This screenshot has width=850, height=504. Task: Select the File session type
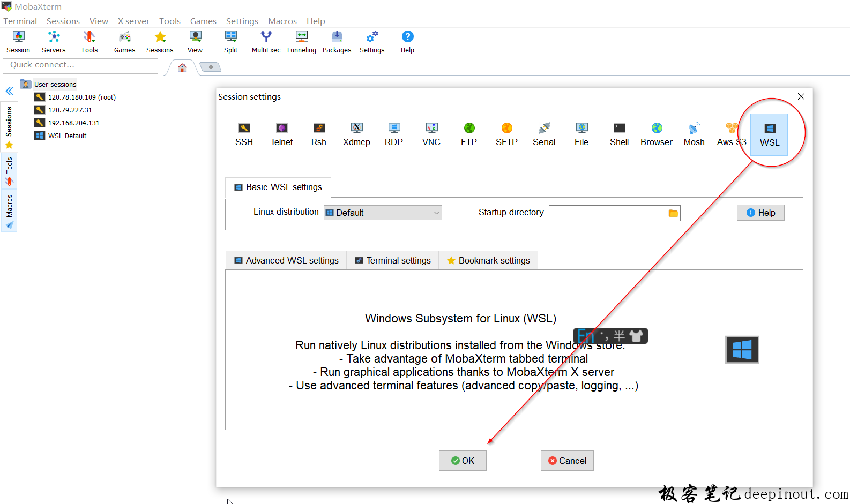pos(581,134)
